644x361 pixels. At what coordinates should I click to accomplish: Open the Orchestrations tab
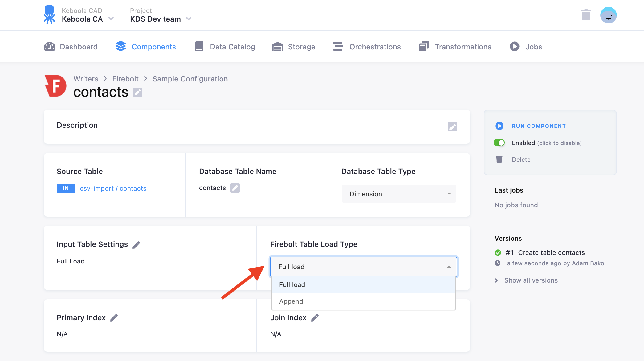point(367,47)
